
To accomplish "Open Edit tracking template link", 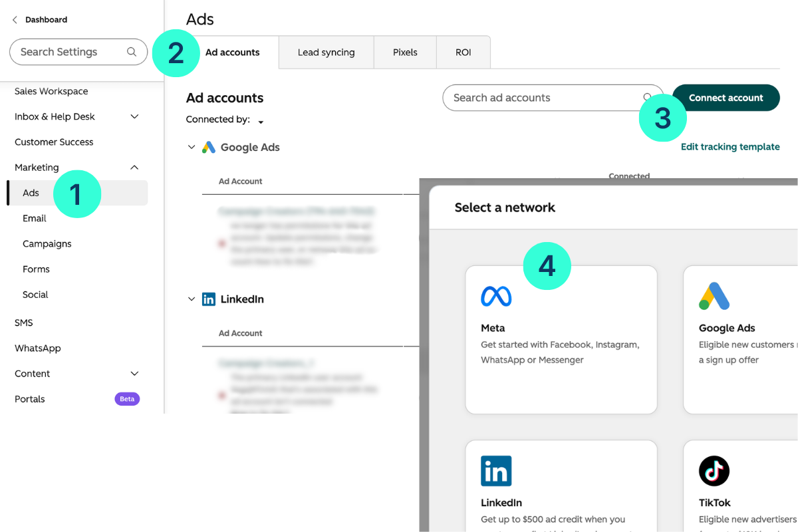I will coord(730,147).
